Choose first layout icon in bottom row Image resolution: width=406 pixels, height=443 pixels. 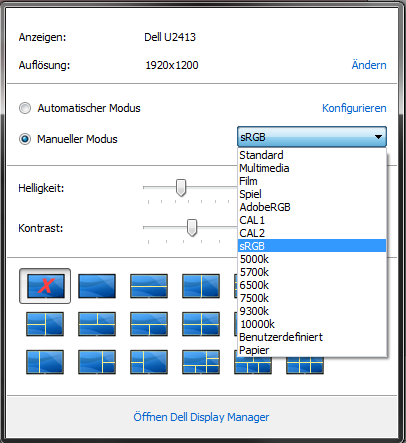pyautogui.click(x=45, y=362)
